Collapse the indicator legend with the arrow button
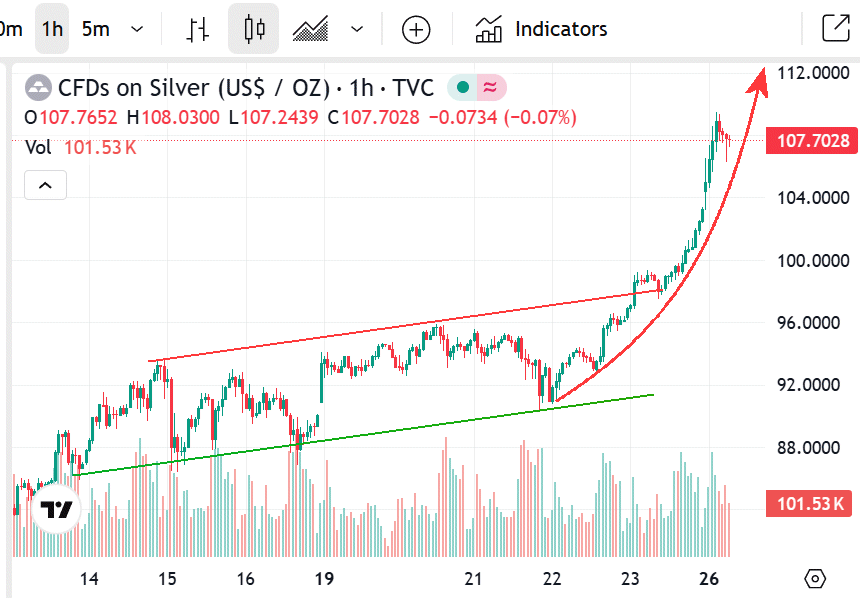 [x=45, y=185]
